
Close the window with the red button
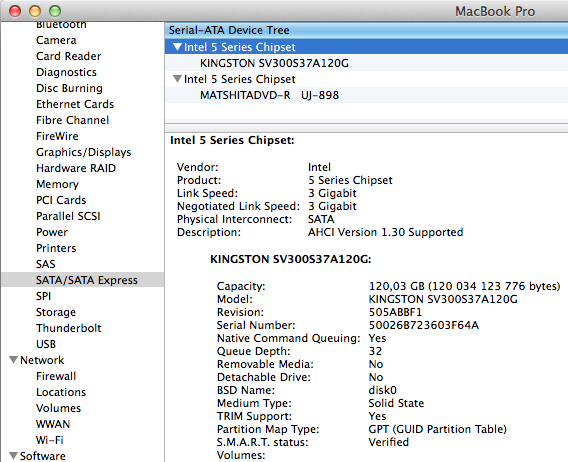click(x=15, y=11)
